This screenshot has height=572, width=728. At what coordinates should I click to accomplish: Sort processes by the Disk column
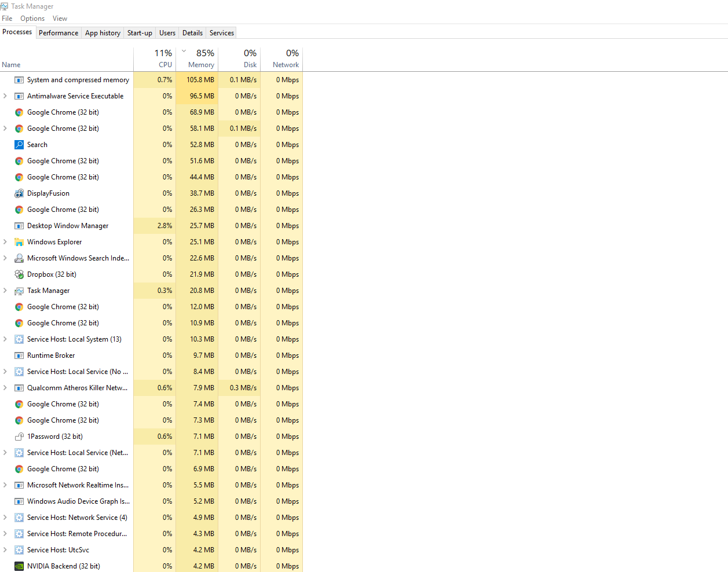click(239, 59)
